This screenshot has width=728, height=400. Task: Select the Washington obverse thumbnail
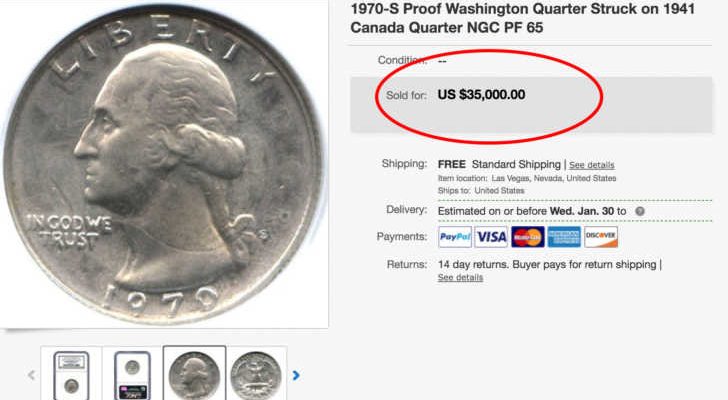pos(195,374)
